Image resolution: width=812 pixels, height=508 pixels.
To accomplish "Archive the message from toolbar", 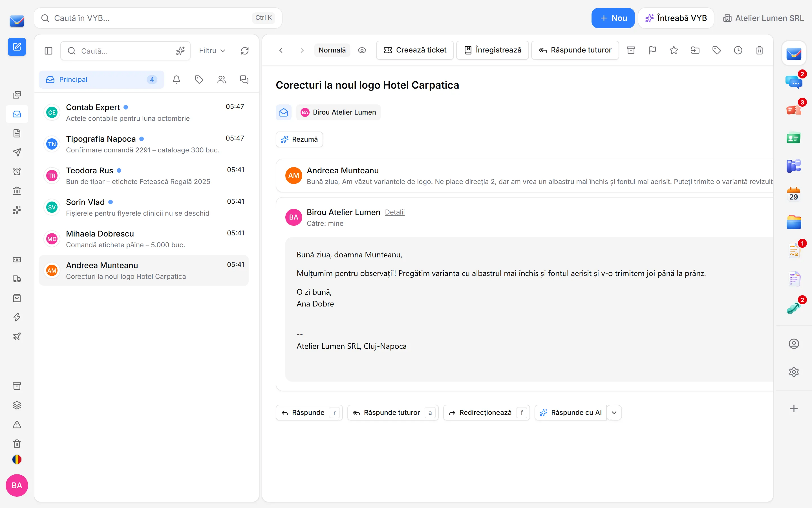I will point(631,51).
